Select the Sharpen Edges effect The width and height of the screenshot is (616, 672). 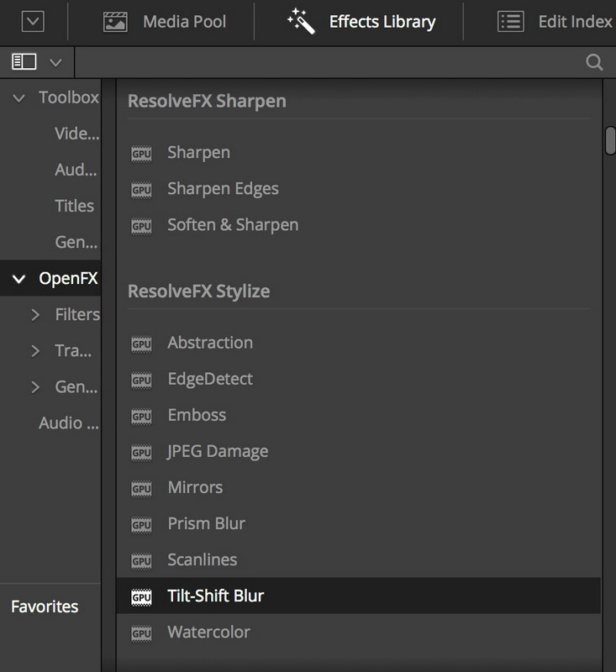click(223, 189)
